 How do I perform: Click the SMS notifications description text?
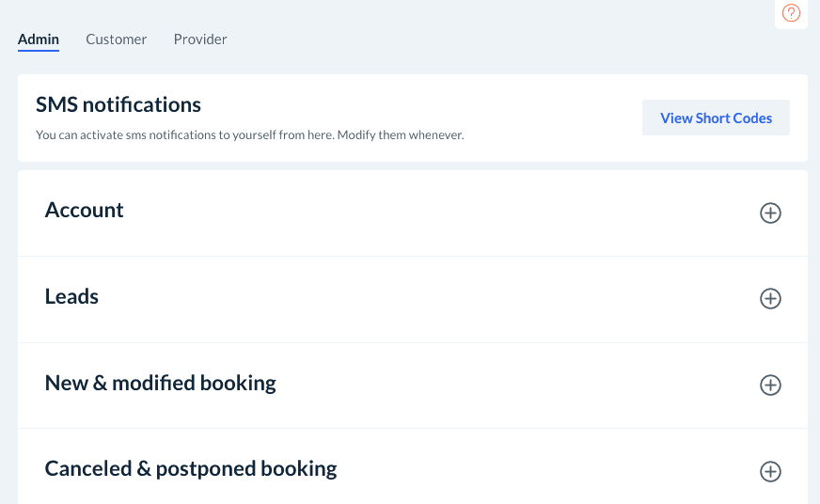(x=250, y=135)
